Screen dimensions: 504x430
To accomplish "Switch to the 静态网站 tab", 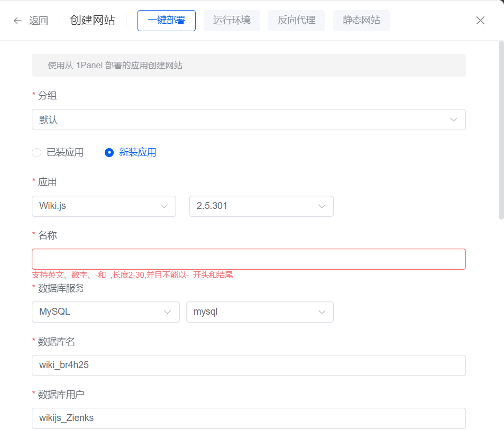I will coord(361,21).
